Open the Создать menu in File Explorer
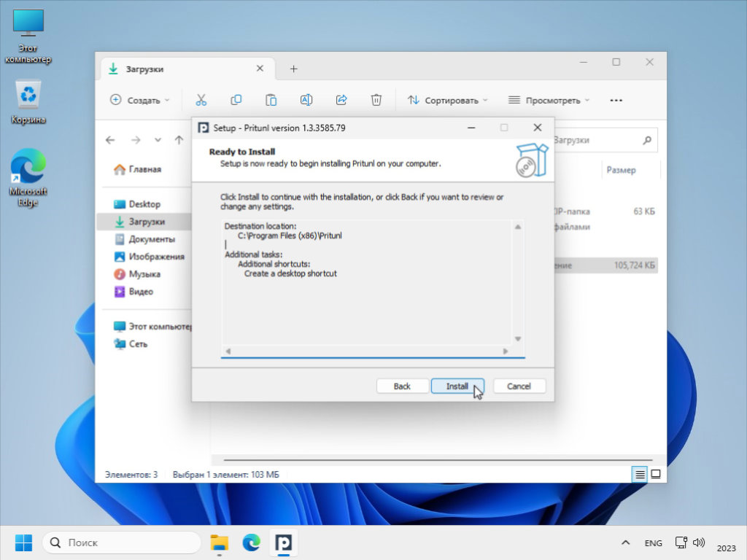Image resolution: width=747 pixels, height=560 pixels. point(139,100)
